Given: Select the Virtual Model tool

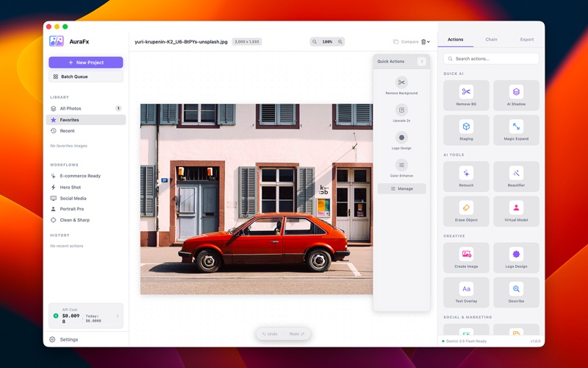Looking at the screenshot, I should tap(517, 211).
